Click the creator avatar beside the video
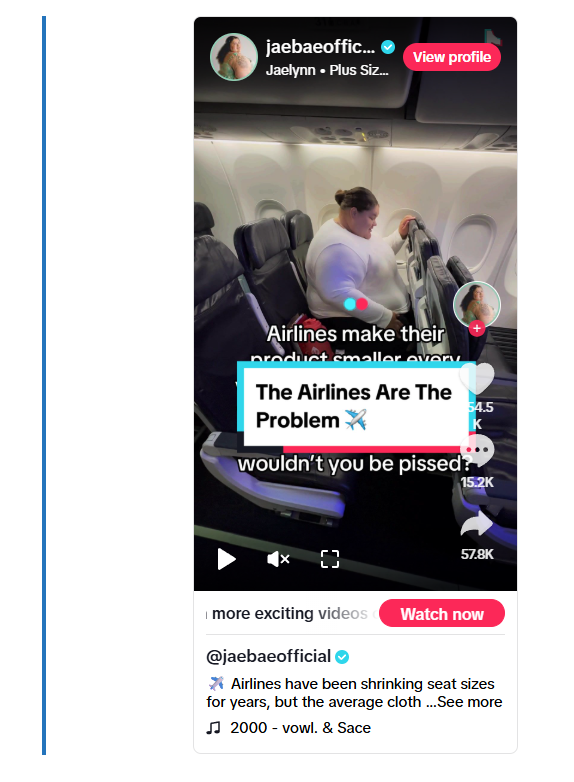 (477, 305)
